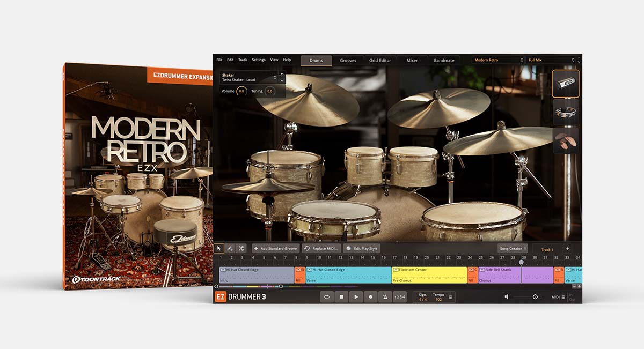Click the Replace MIDI button

321,248
